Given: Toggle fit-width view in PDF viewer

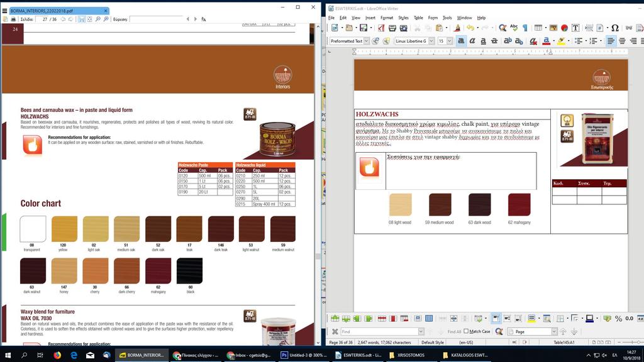Looking at the screenshot, I should tap(82, 19).
